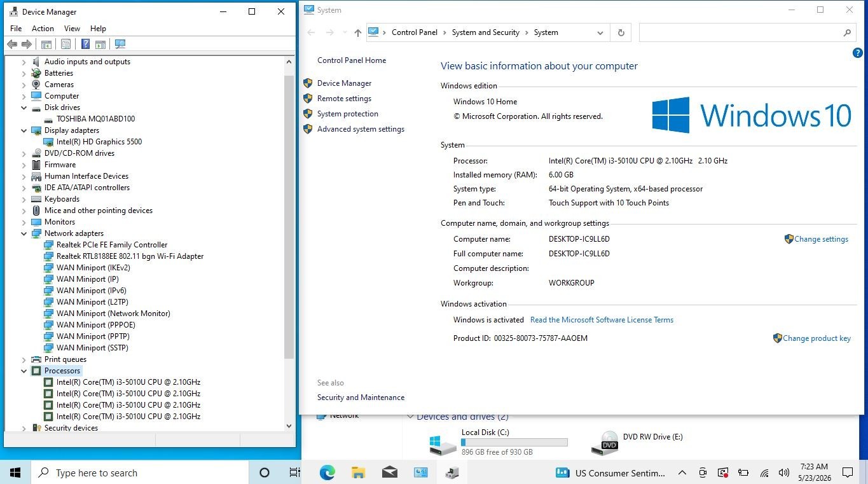This screenshot has height=484, width=868.
Task: Open the address bar history dropdown
Action: 600,32
